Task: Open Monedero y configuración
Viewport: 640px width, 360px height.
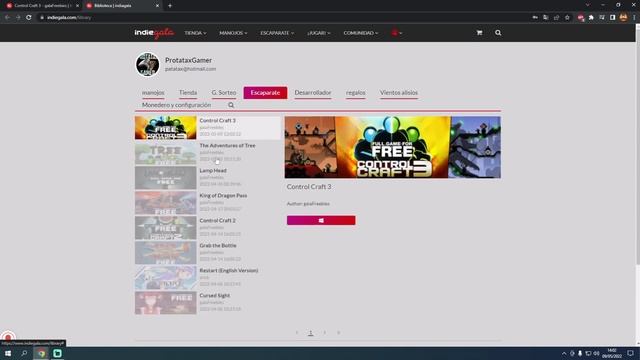Action: (176, 105)
